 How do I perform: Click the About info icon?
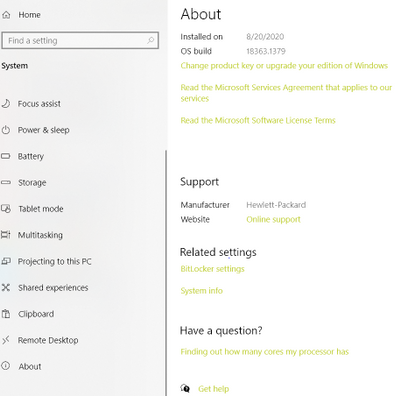(6, 366)
